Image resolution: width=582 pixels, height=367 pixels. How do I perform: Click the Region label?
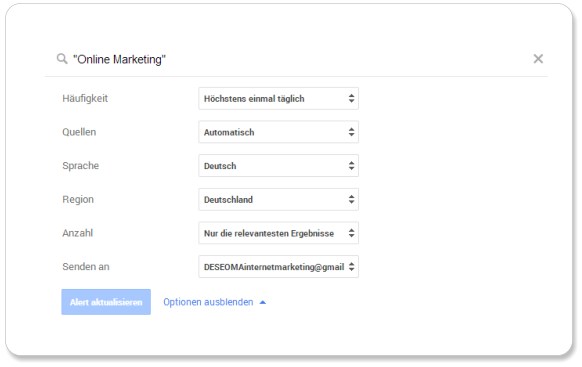tap(78, 200)
